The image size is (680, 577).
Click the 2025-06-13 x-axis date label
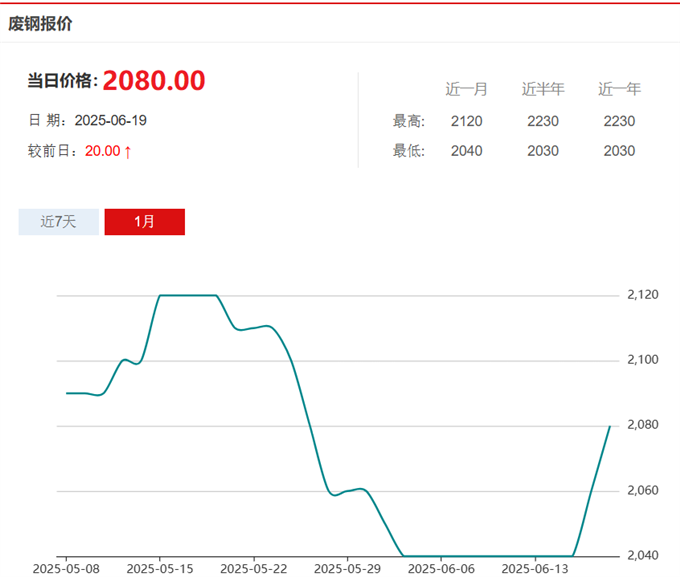pyautogui.click(x=535, y=568)
